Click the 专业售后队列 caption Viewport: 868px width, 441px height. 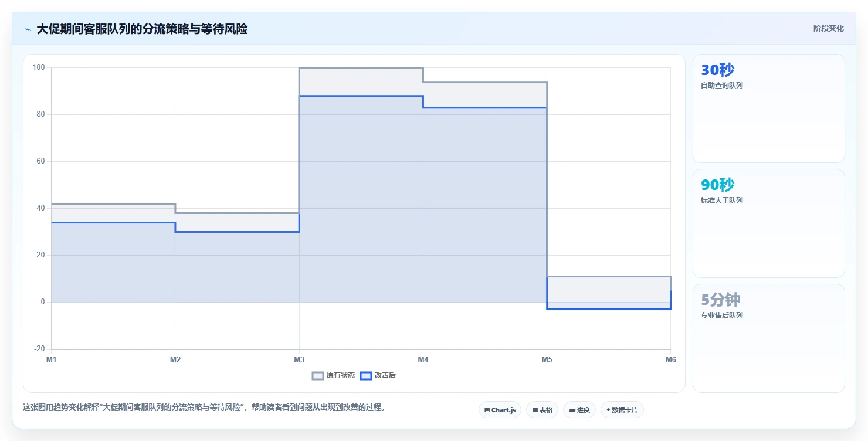click(x=722, y=316)
